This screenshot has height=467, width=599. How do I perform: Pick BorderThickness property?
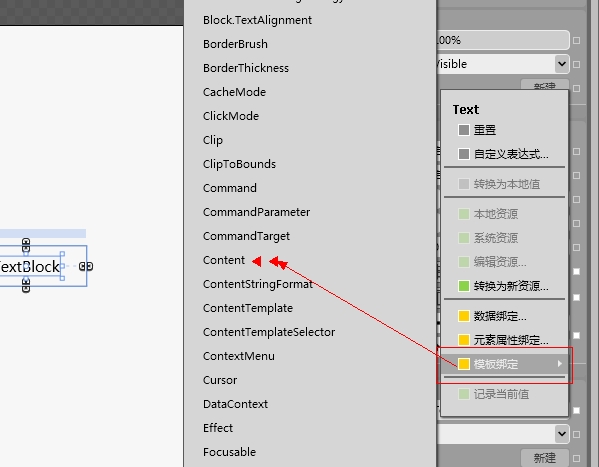[246, 68]
